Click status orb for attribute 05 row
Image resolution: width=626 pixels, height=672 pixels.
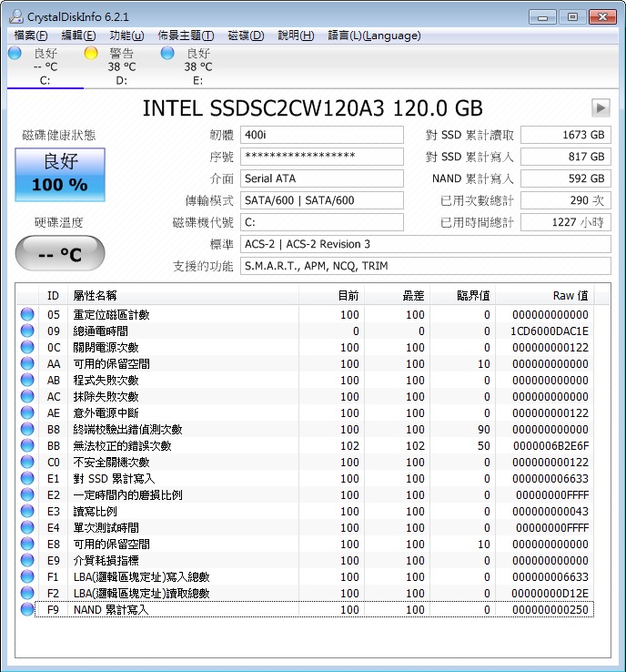(27, 314)
